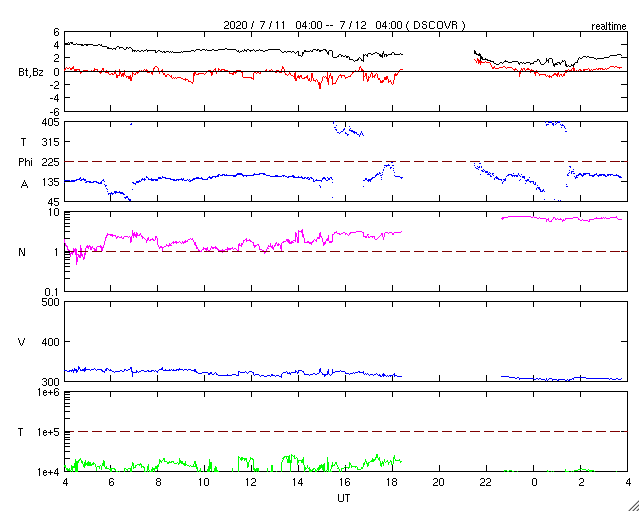Viewport: 640px width, 512px height.
Task: Select the 'V' velocity axis label
Action: [22, 342]
